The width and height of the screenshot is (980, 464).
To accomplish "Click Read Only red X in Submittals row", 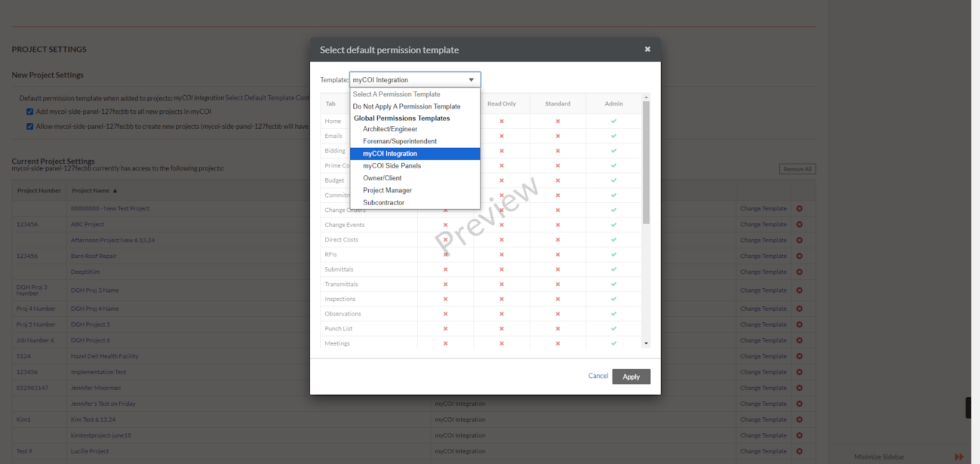I will coord(502,270).
